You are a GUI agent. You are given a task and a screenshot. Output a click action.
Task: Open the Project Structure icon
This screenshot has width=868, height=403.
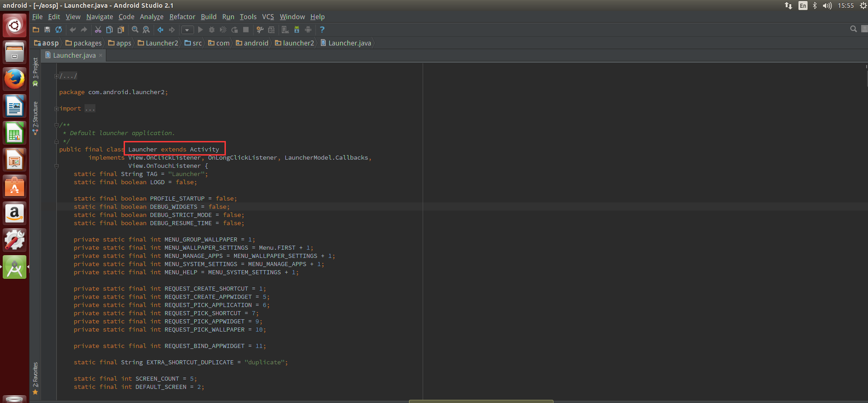[271, 30]
